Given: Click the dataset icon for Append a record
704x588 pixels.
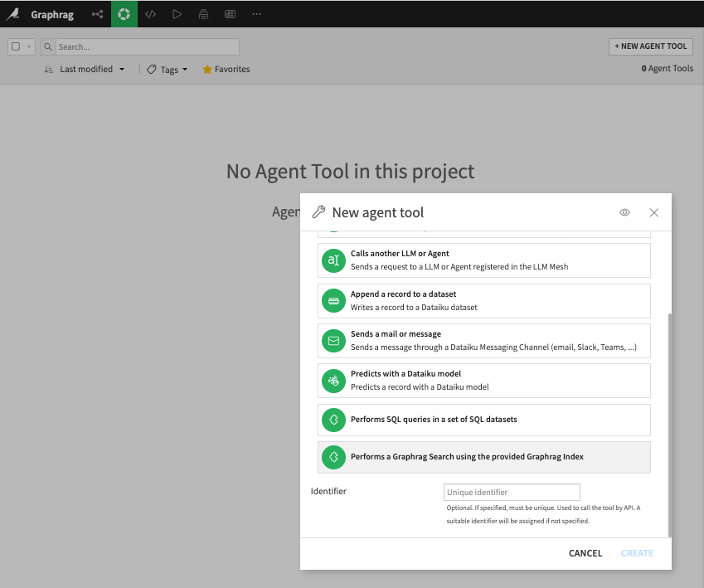Looking at the screenshot, I should coord(333,300).
